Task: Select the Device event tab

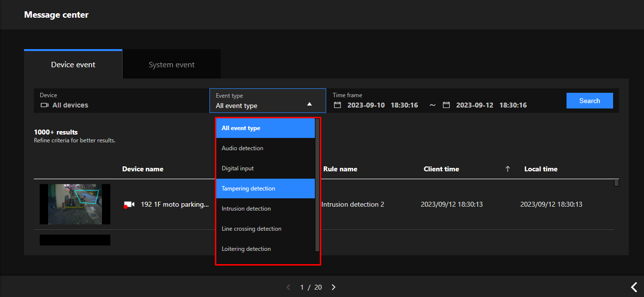Action: tap(73, 64)
